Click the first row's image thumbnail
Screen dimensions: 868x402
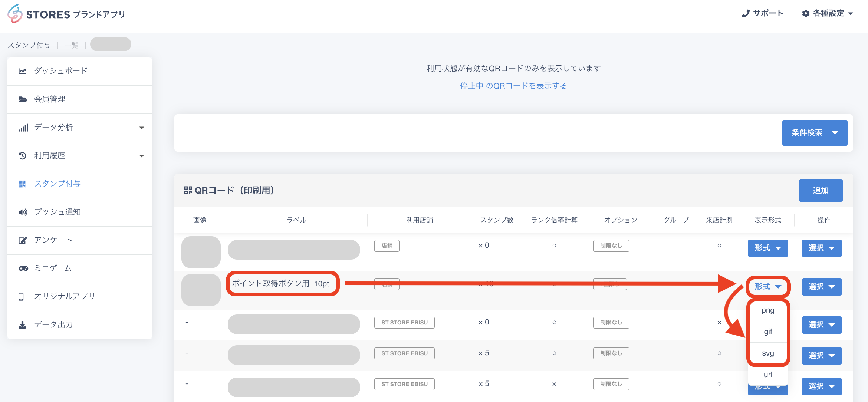(x=201, y=252)
